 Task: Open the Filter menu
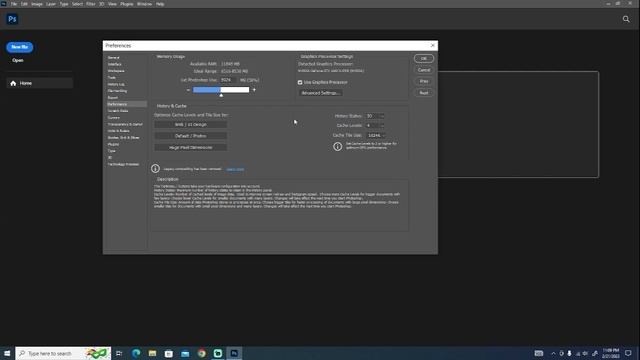91,4
